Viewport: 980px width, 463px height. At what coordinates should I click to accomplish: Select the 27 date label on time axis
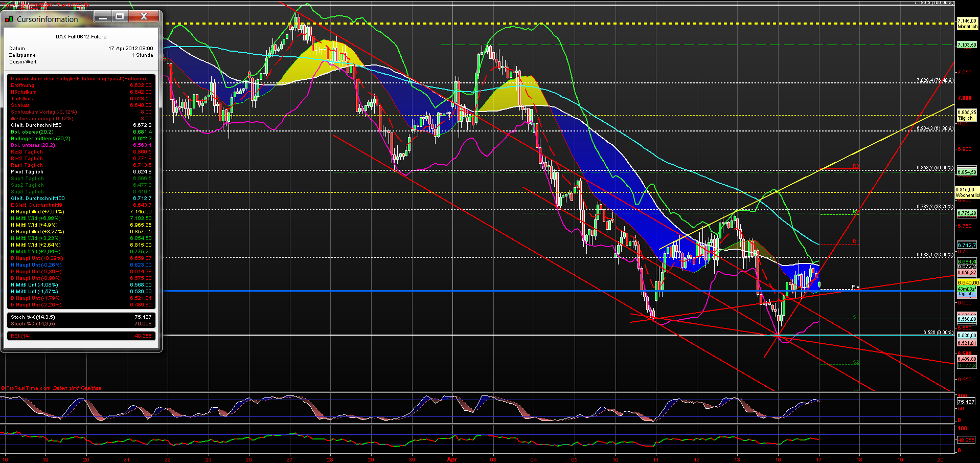(x=290, y=459)
